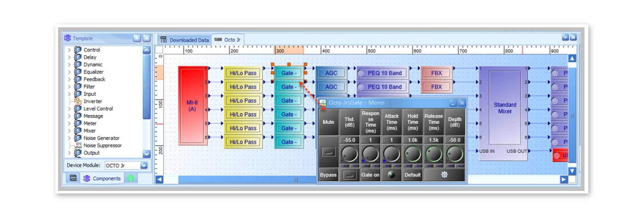
Task: Expand the Equalizer tree category
Action: [69, 72]
